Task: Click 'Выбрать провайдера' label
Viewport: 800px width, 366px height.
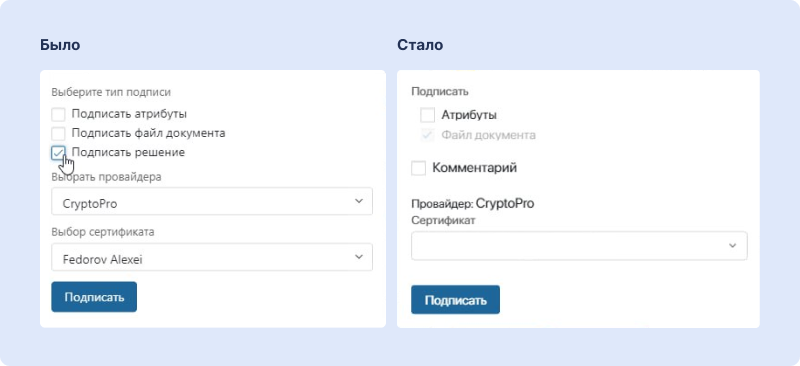Action: [106, 177]
